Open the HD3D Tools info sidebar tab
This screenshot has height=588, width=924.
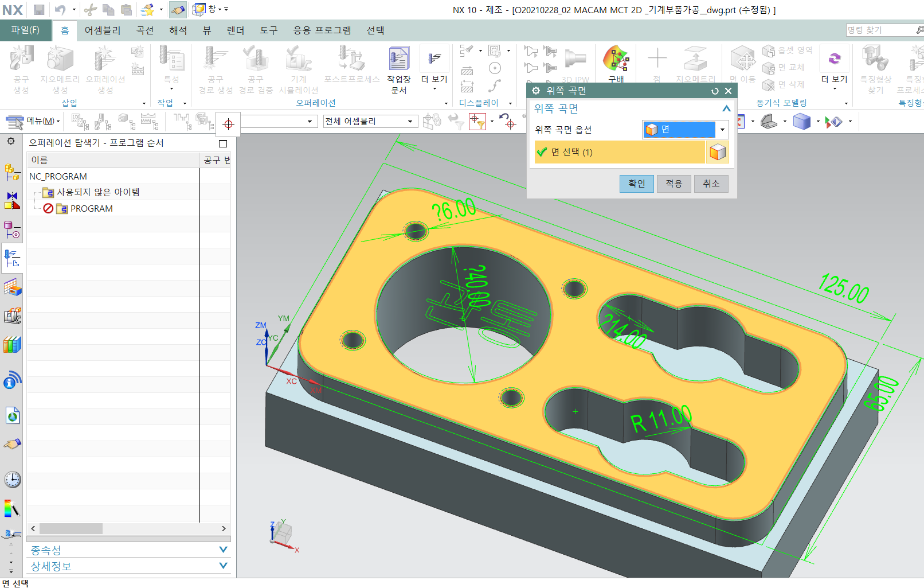(12, 380)
